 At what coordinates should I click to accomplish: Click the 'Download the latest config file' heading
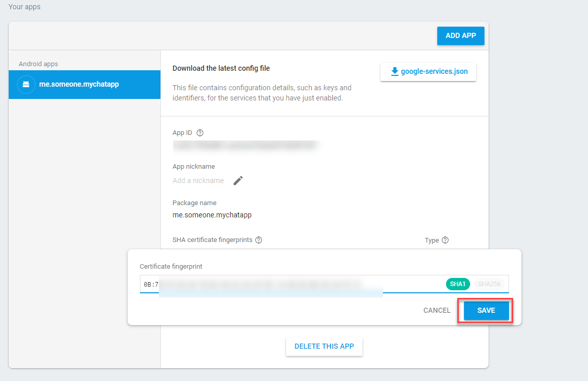221,68
